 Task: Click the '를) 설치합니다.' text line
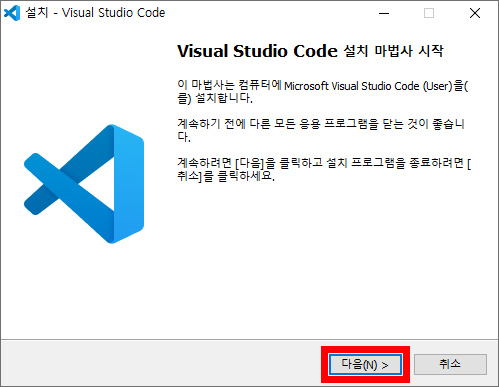215,99
